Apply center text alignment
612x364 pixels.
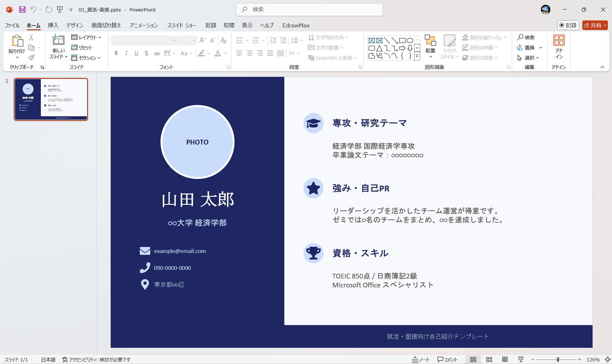pyautogui.click(x=250, y=53)
